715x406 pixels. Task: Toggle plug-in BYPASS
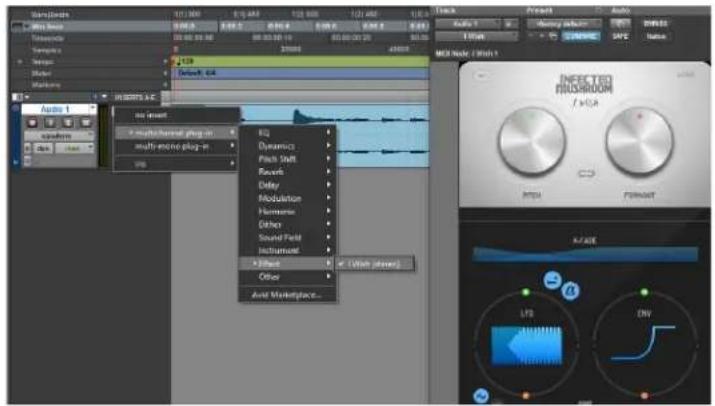[655, 24]
